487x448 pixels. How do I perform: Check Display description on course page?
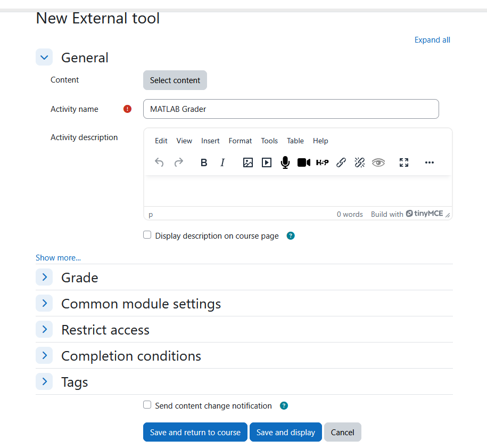pyautogui.click(x=147, y=235)
